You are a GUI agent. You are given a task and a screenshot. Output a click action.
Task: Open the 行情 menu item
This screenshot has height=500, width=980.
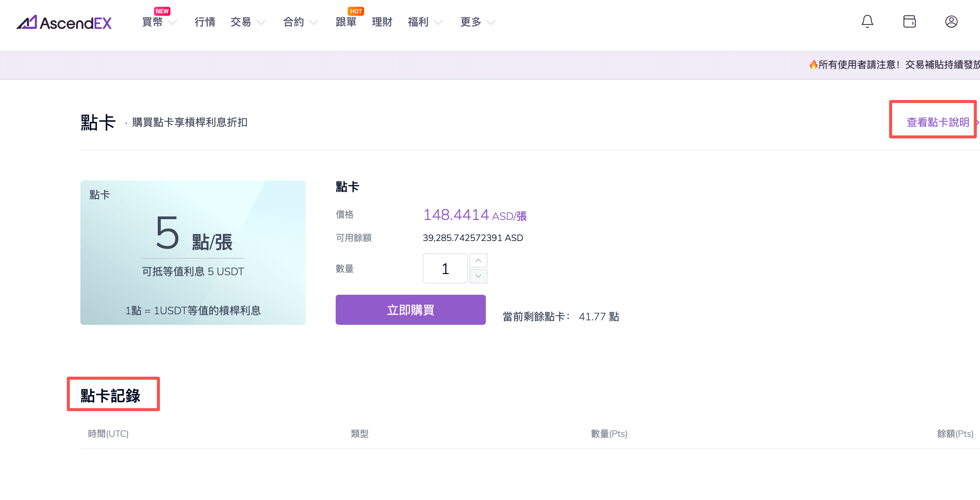[205, 23]
